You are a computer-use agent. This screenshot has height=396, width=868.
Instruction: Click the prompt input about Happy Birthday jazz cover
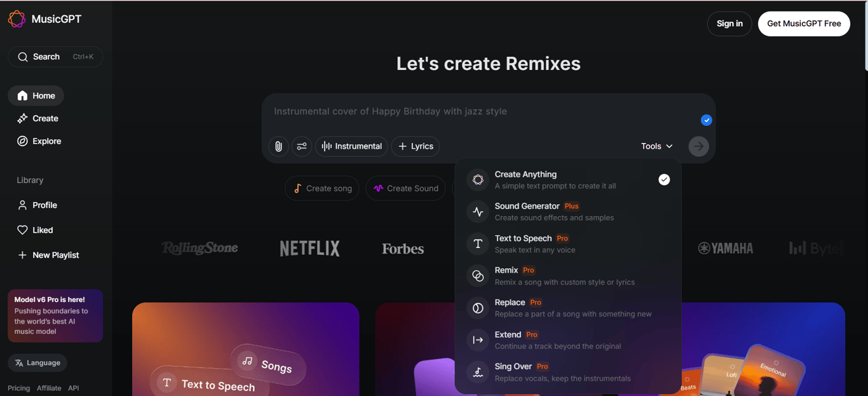pyautogui.click(x=445, y=111)
